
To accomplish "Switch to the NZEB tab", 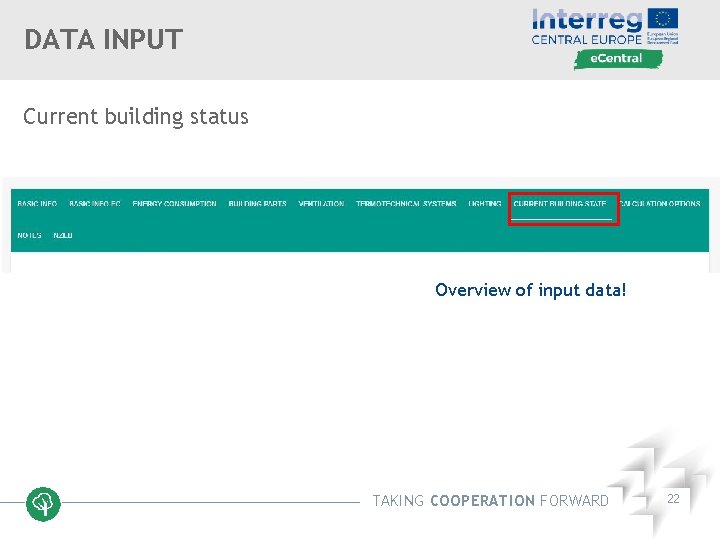I will coord(63,235).
